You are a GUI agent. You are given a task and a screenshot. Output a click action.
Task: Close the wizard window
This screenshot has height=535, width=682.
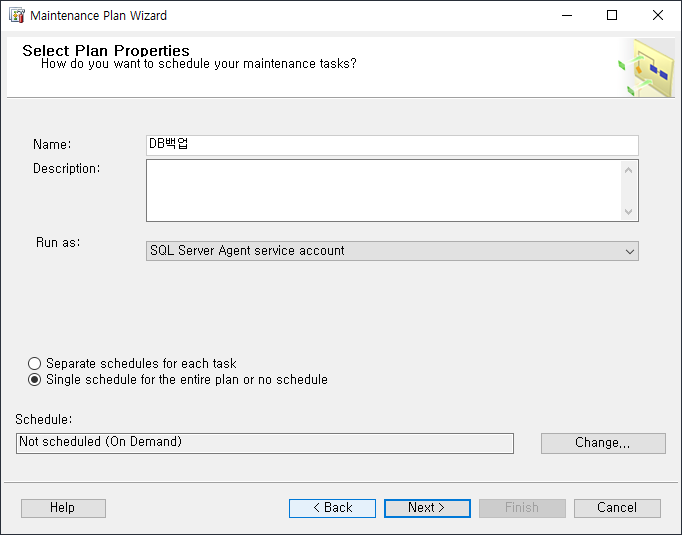pos(658,15)
